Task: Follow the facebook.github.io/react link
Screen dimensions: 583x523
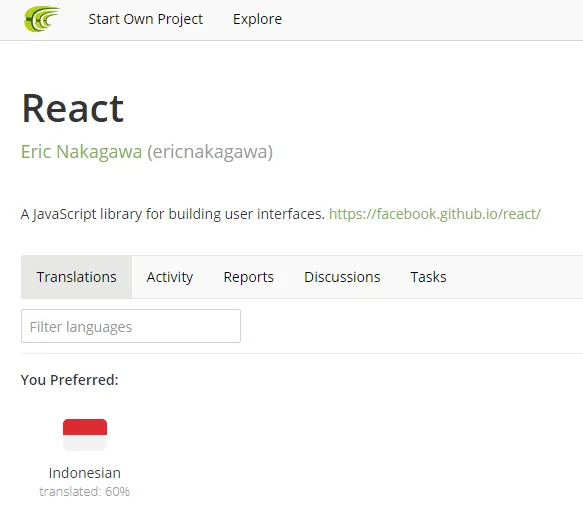Action: [x=435, y=214]
